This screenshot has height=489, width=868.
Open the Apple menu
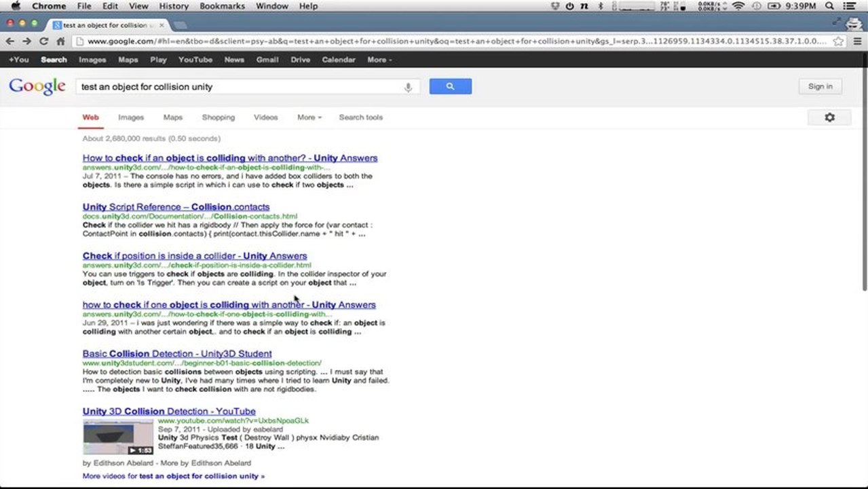point(15,6)
